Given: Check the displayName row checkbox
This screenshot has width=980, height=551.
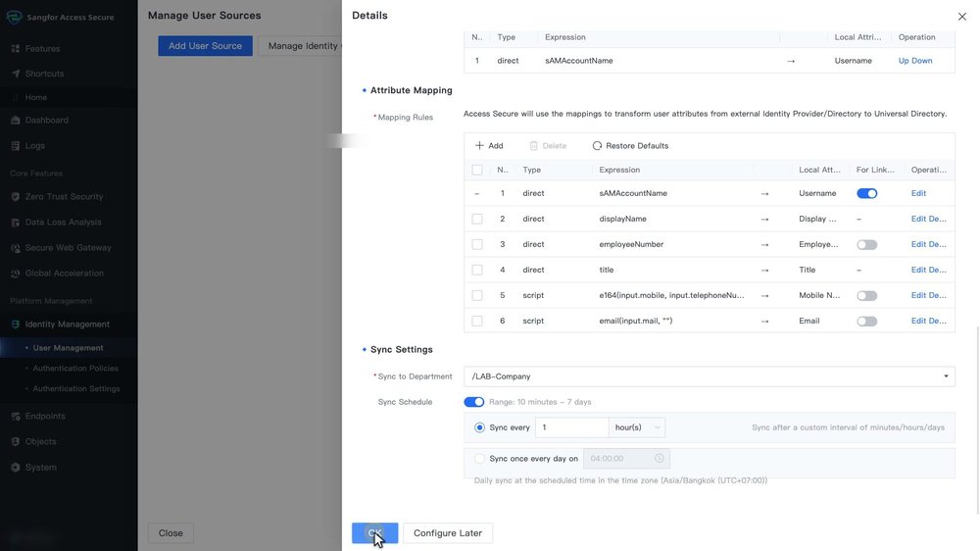Looking at the screenshot, I should pos(477,219).
